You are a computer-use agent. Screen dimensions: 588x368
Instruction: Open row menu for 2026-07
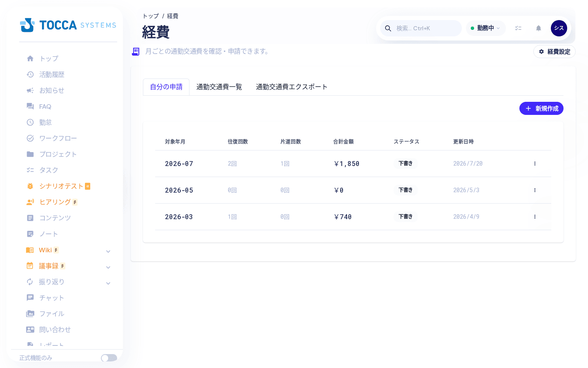(x=535, y=164)
